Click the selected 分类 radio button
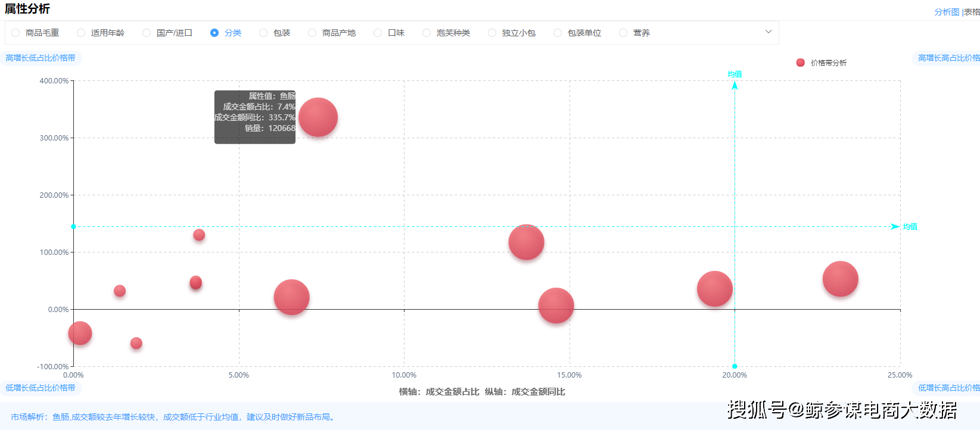This screenshot has height=430, width=980. (214, 33)
